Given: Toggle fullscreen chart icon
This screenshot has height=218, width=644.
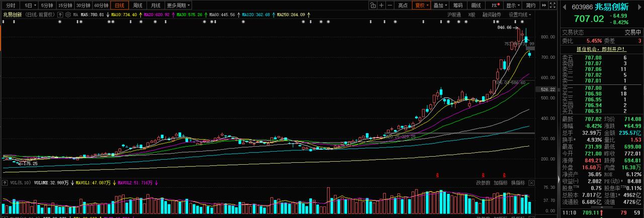Looking at the screenshot, I should click(552, 6).
